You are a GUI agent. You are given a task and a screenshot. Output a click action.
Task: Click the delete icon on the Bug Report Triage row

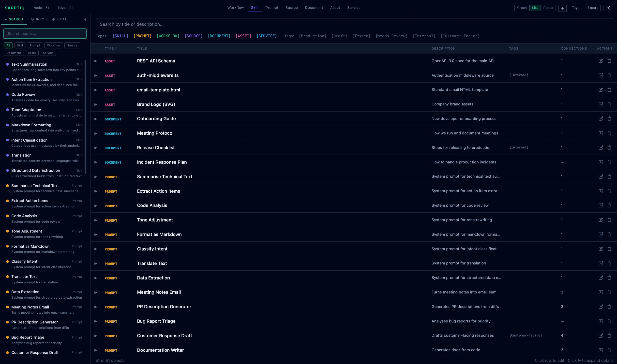609,321
